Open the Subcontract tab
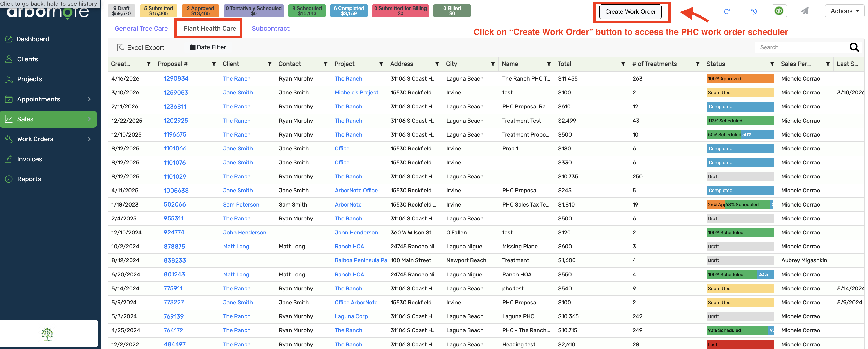 click(x=271, y=28)
